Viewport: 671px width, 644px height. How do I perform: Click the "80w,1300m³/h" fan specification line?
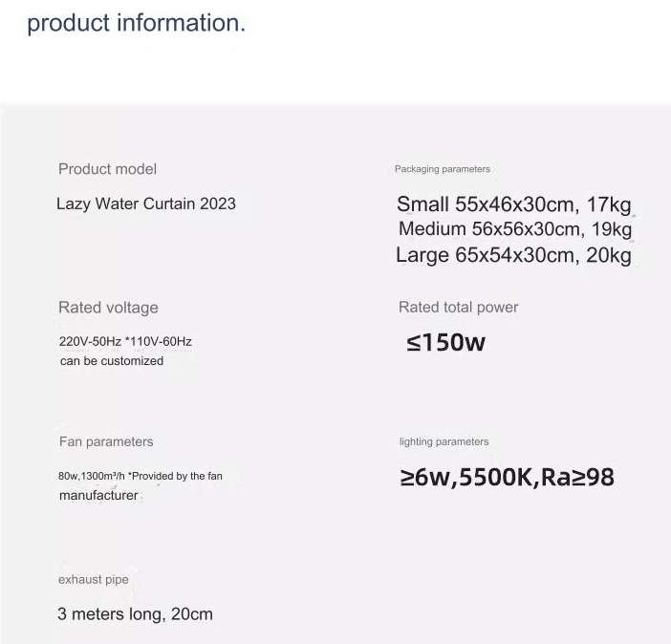pos(92,476)
